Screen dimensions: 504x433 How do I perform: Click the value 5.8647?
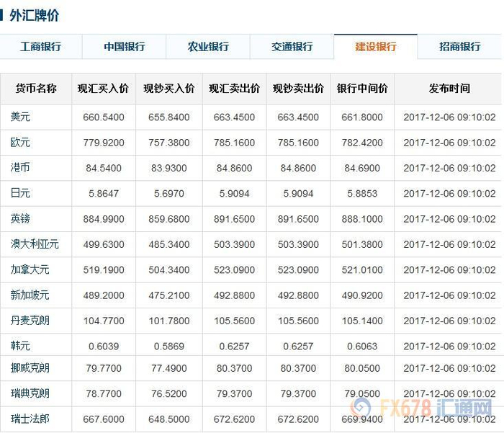coord(104,193)
